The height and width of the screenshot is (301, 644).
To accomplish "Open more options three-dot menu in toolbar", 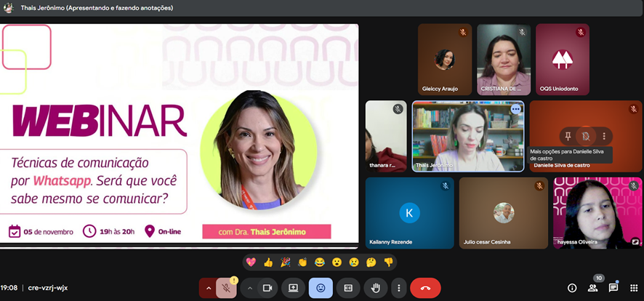I will pyautogui.click(x=398, y=288).
